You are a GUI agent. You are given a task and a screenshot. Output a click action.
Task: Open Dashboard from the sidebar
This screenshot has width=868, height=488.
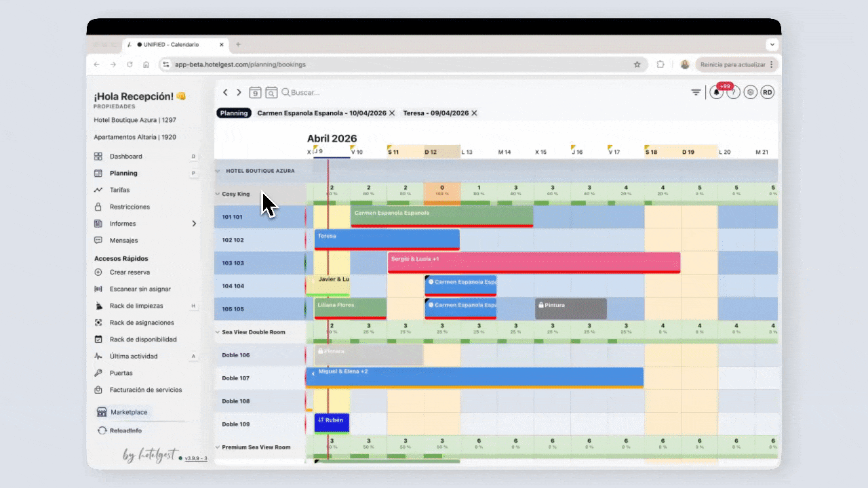tap(126, 157)
